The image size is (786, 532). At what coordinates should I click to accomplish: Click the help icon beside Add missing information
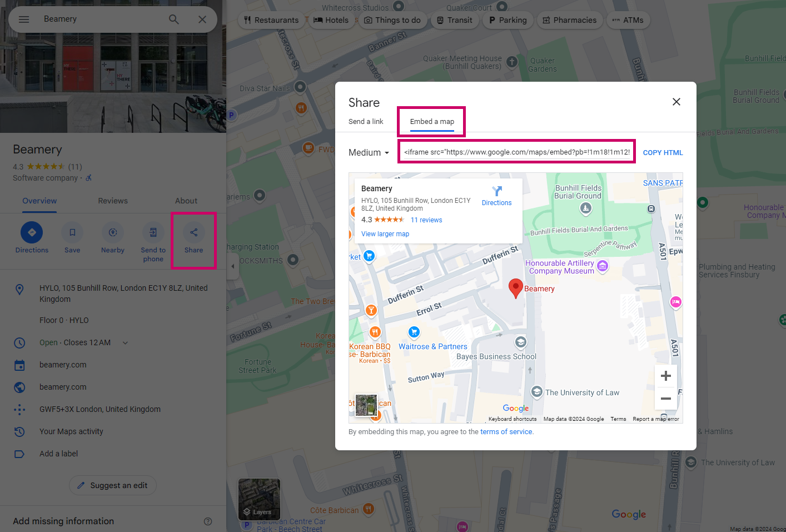(x=208, y=521)
